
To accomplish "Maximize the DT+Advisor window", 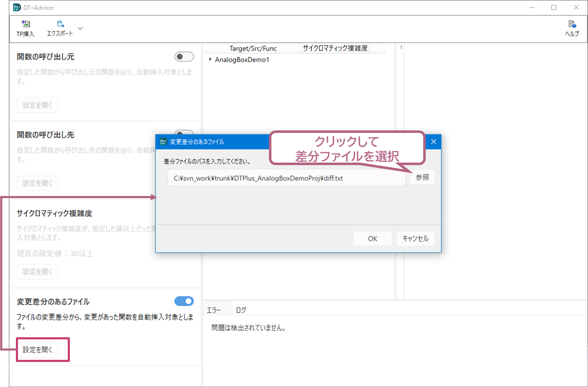I will pyautogui.click(x=554, y=8).
